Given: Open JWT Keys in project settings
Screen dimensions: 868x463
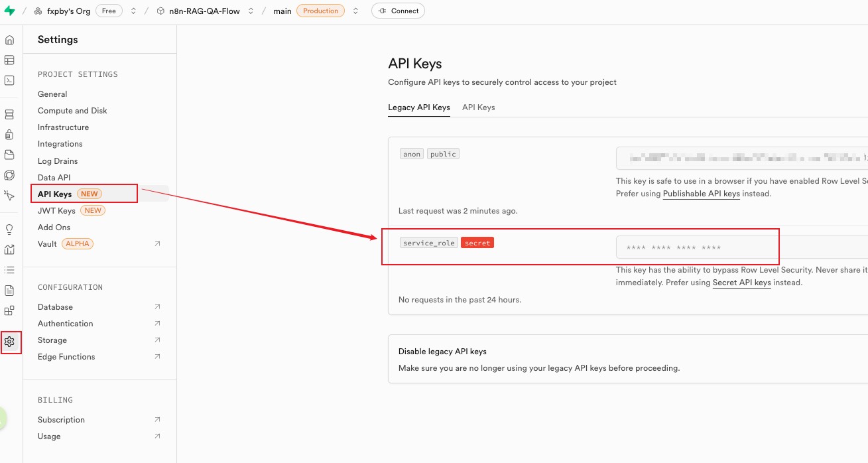Looking at the screenshot, I should [56, 210].
